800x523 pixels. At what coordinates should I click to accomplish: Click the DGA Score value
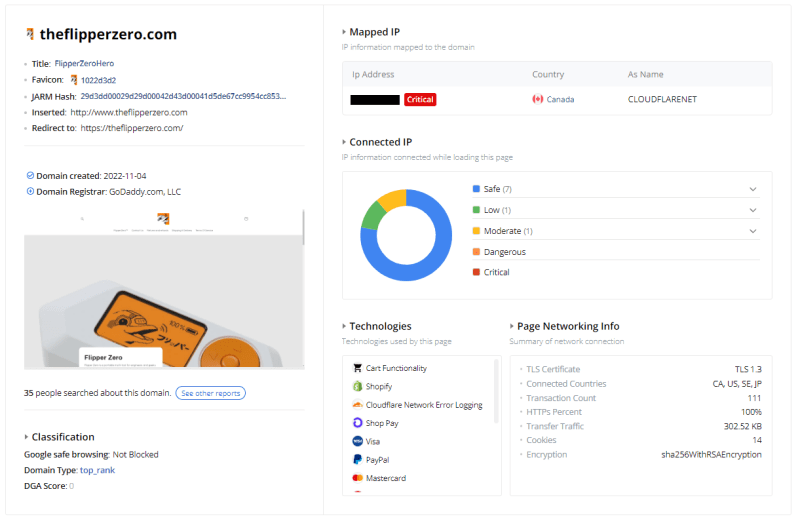click(71, 486)
